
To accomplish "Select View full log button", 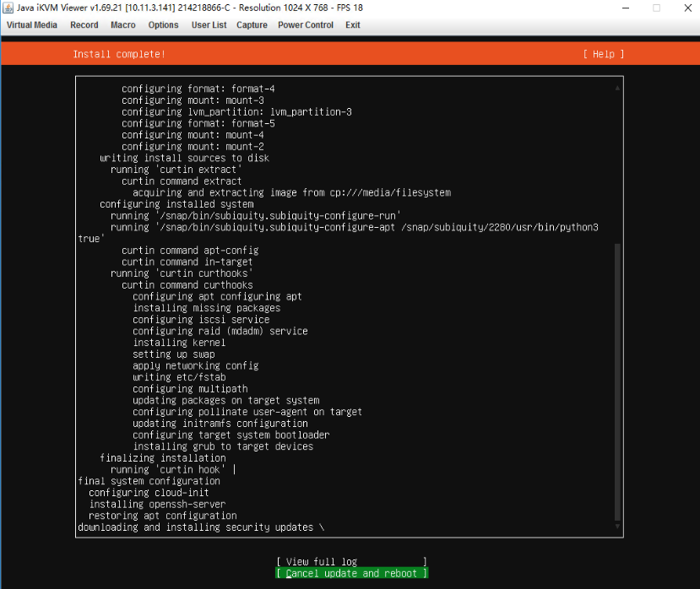I will click(x=352, y=561).
